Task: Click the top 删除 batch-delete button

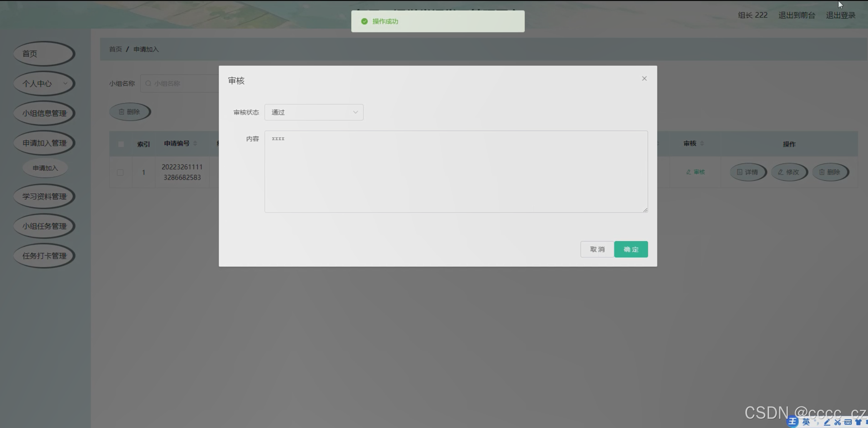Action: [129, 112]
